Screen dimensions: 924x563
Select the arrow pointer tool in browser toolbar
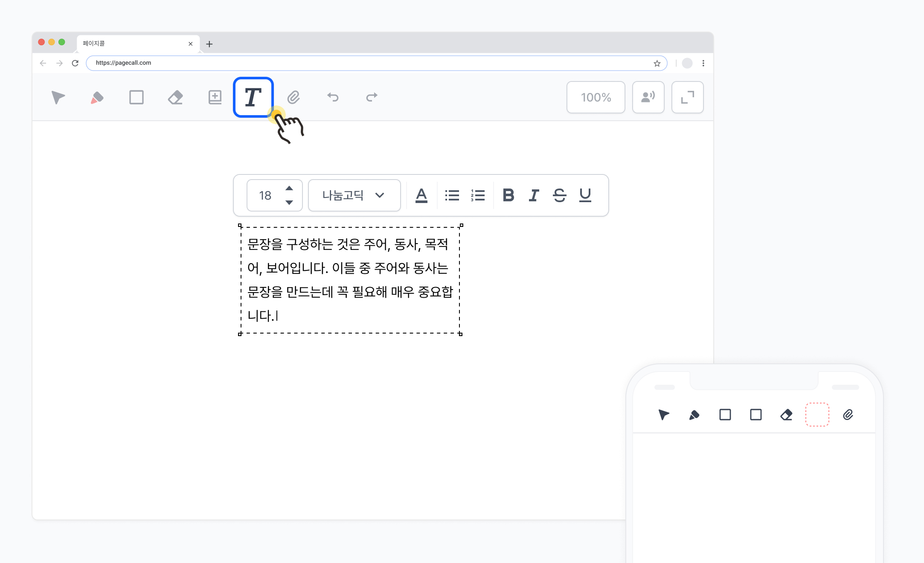(58, 97)
